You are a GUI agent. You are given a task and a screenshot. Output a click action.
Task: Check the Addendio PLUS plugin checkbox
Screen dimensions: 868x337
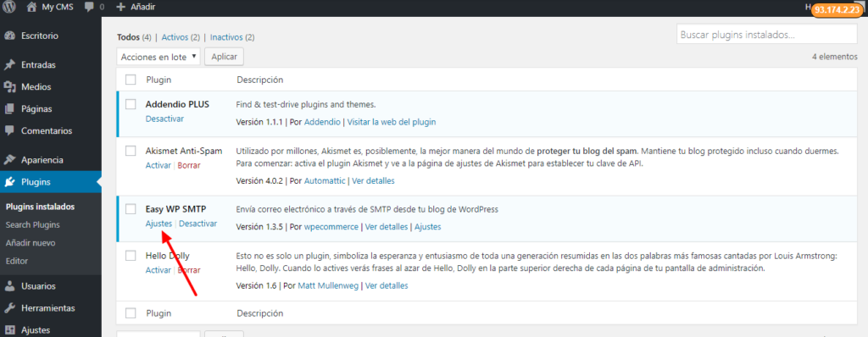131,104
